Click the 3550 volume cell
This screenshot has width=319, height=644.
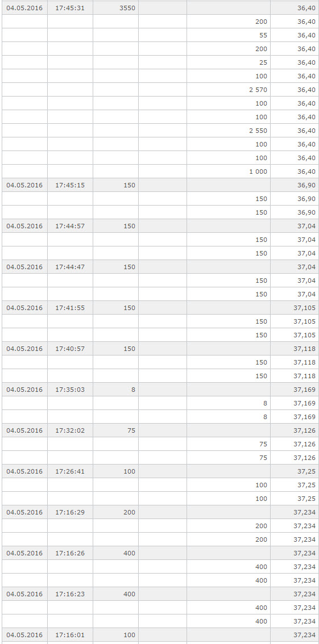[115, 8]
